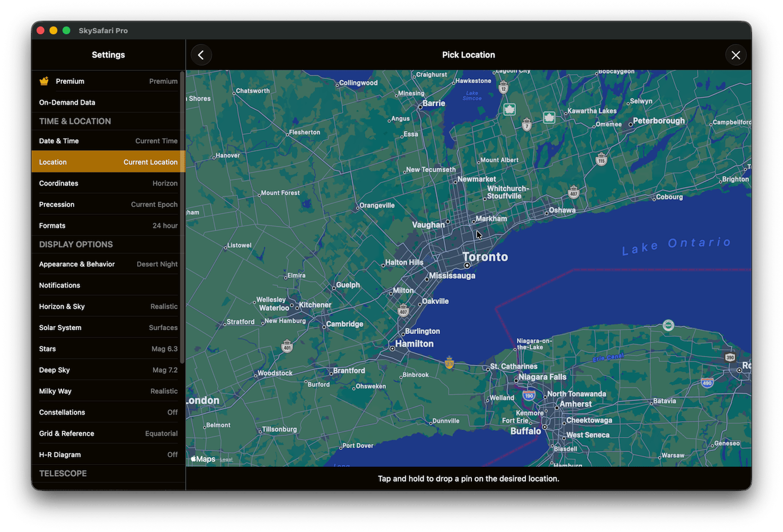This screenshot has width=783, height=532.
Task: Open Notifications settings
Action: point(108,285)
